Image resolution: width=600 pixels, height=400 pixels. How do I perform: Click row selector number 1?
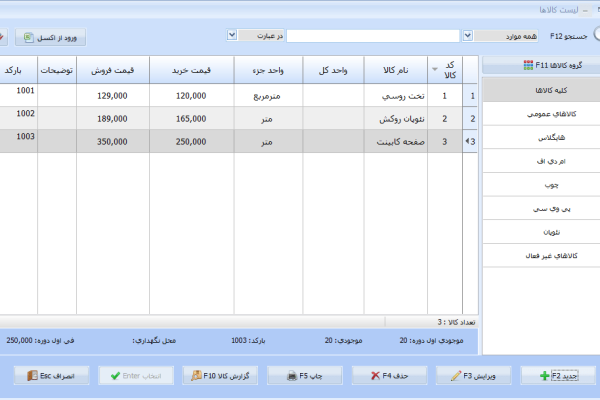pos(470,96)
